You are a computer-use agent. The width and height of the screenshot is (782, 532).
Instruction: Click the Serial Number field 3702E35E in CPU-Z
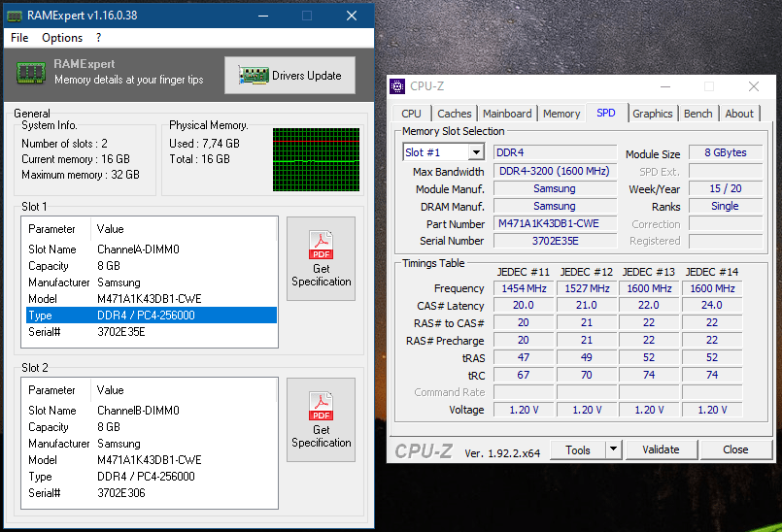click(x=555, y=241)
